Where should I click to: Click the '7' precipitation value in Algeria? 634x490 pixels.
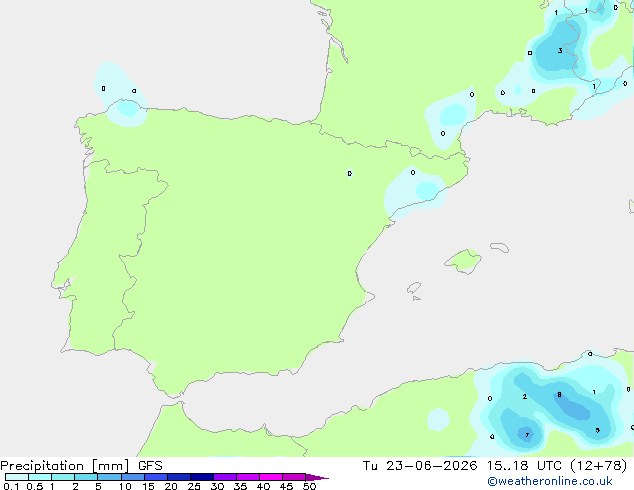pos(527,435)
